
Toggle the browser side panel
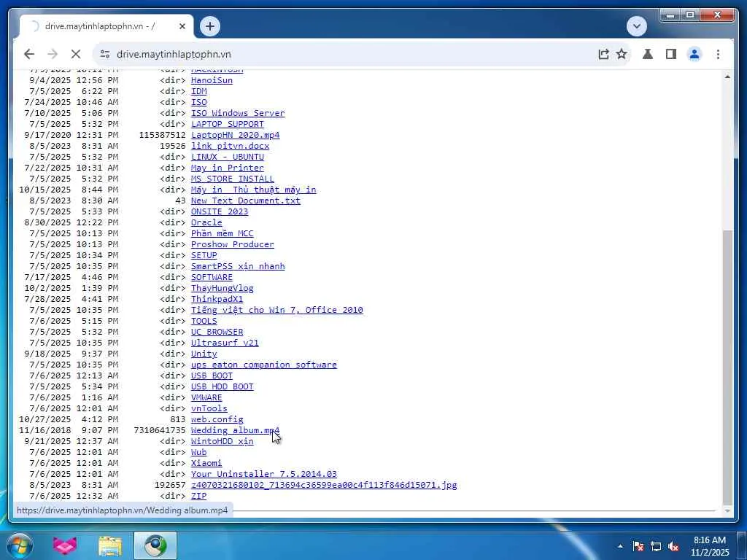tap(671, 54)
